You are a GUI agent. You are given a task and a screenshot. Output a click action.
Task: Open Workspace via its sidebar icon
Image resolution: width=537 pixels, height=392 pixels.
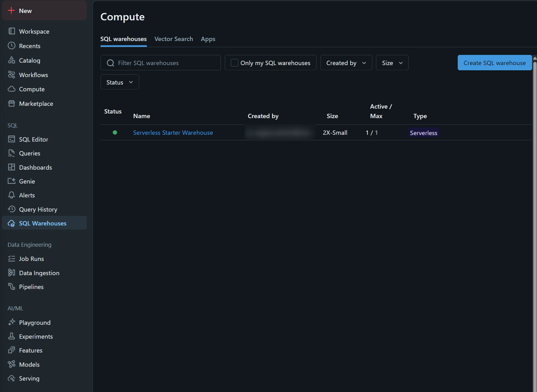pyautogui.click(x=11, y=31)
